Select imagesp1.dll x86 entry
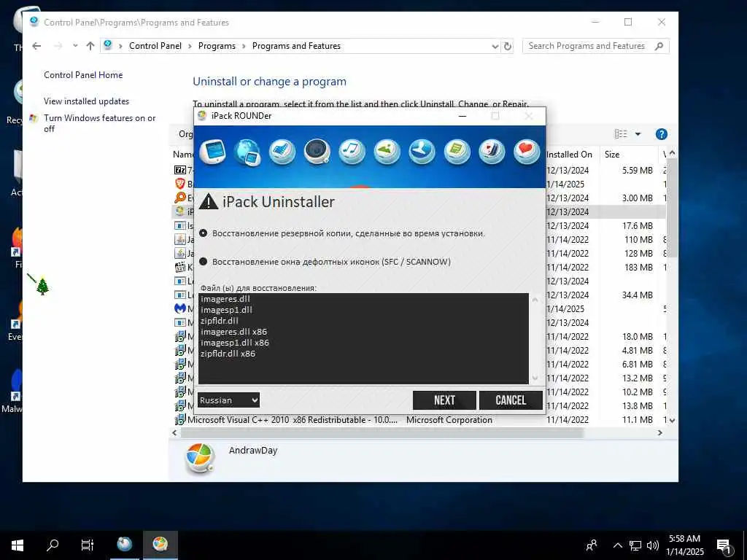 [x=235, y=343]
